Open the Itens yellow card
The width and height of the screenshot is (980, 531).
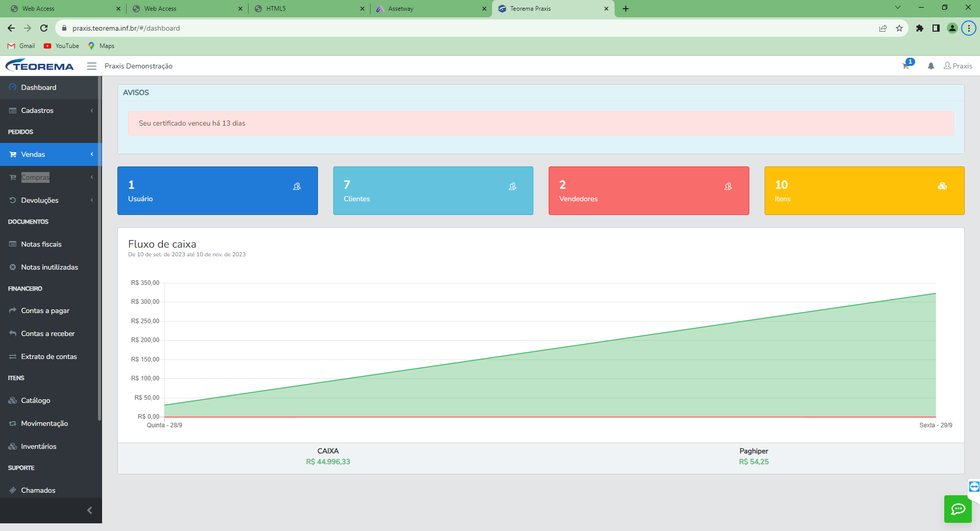865,190
